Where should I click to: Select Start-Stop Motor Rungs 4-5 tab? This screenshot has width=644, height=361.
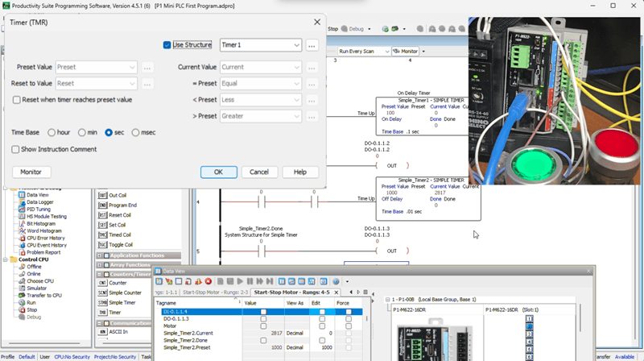[291, 292]
